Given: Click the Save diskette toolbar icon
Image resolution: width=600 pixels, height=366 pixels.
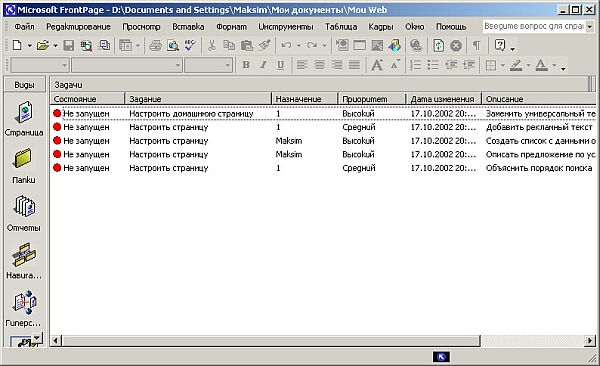Looking at the screenshot, I should 68,46.
